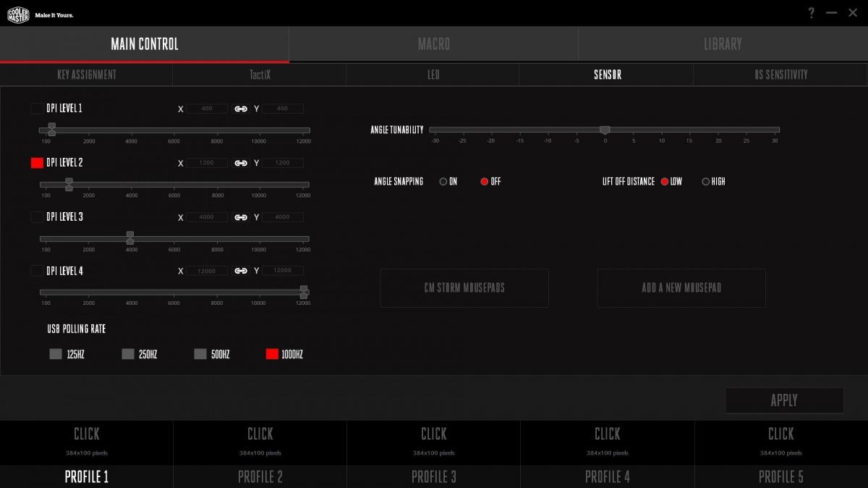Open CM STORM MOUSEPADS

tap(464, 288)
